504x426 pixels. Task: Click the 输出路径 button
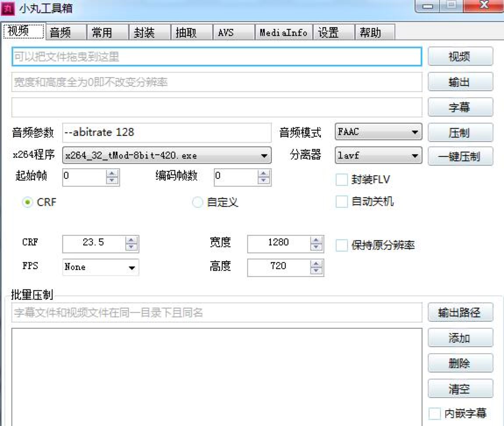pos(461,312)
